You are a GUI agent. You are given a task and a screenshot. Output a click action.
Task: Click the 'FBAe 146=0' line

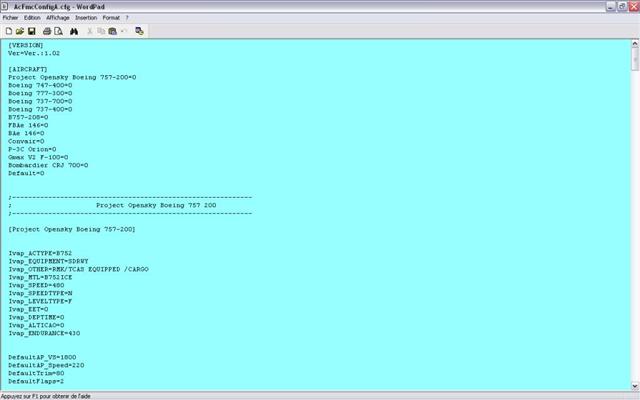point(28,125)
